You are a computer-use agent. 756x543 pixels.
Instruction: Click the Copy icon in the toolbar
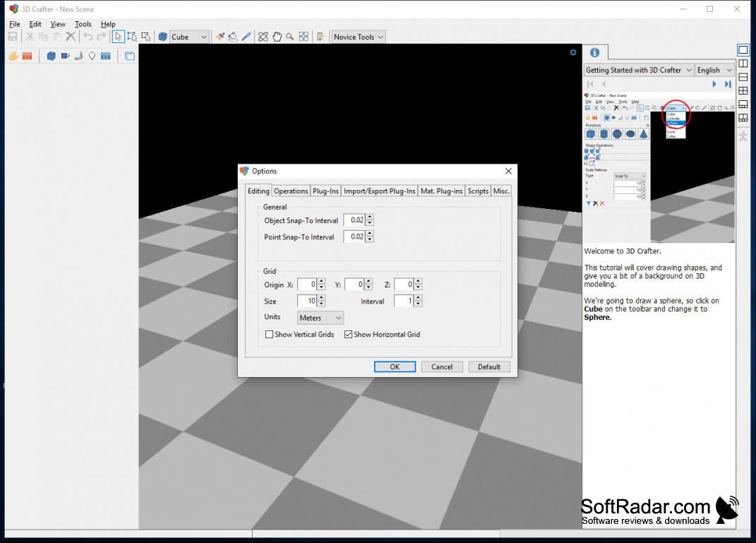pos(43,37)
